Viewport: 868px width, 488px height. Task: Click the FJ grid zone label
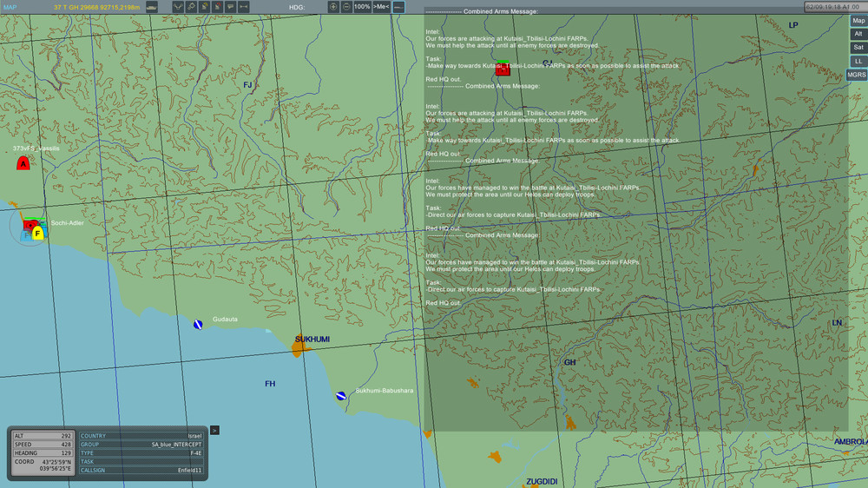pyautogui.click(x=247, y=85)
